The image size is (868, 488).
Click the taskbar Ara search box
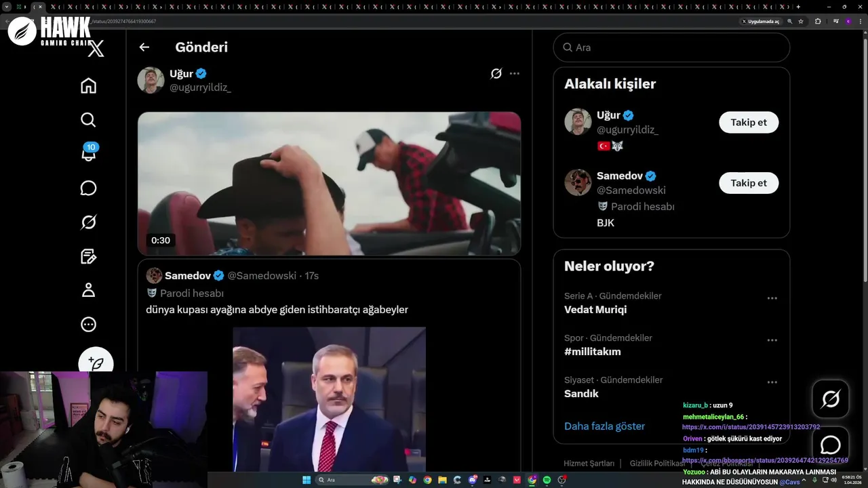pos(352,480)
